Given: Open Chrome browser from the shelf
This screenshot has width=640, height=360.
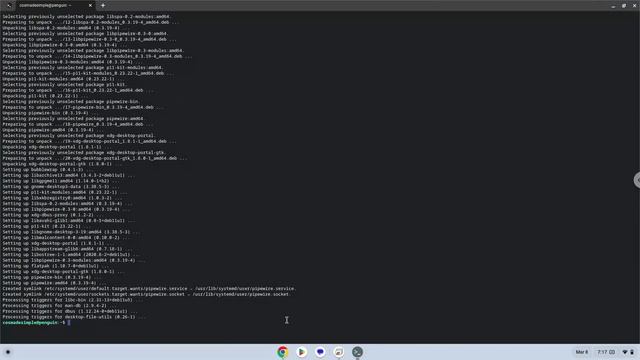Looking at the screenshot, I should (x=282, y=352).
